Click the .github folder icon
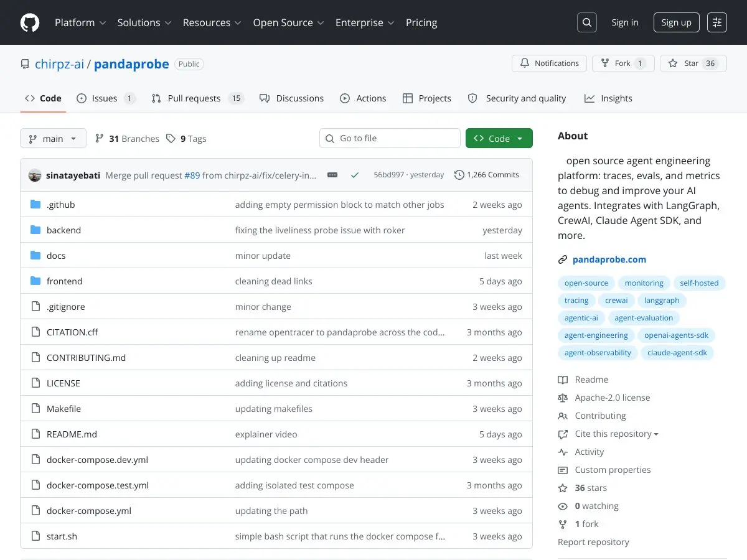This screenshot has height=560, width=747. [x=35, y=205]
